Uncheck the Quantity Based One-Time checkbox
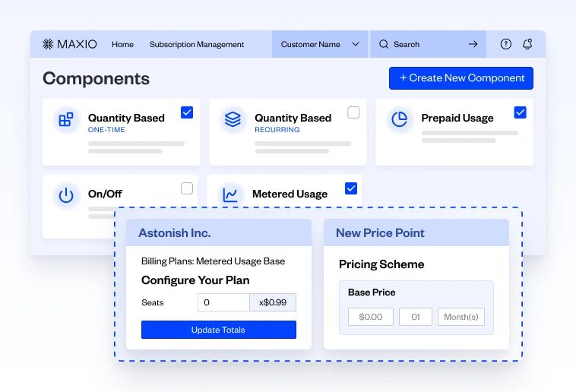576x392 pixels. coord(187,112)
